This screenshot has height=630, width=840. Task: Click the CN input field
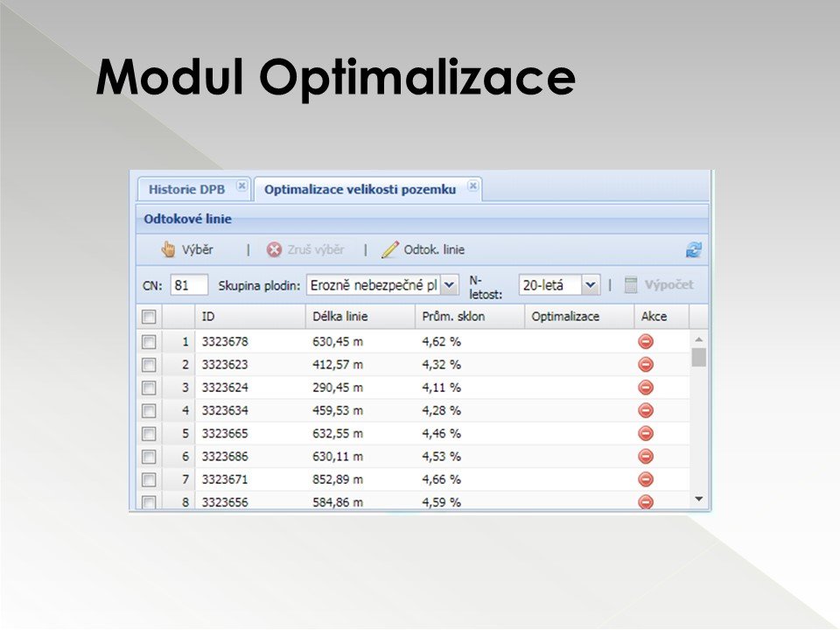coord(189,285)
